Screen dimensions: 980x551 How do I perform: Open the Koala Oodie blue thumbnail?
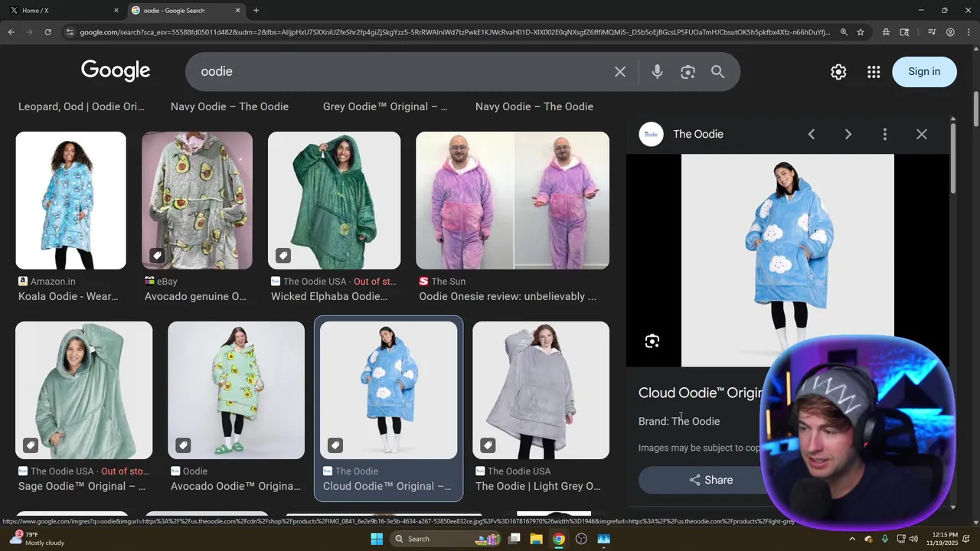click(70, 201)
